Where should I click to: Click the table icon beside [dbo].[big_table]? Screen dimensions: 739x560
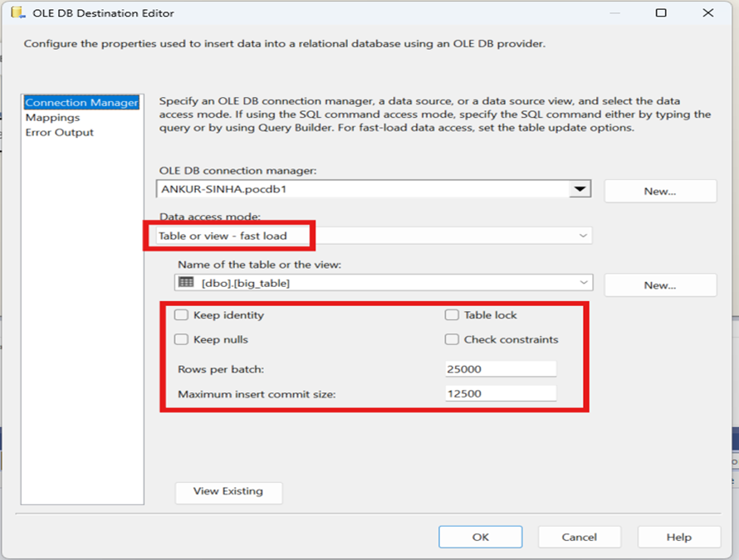[186, 283]
